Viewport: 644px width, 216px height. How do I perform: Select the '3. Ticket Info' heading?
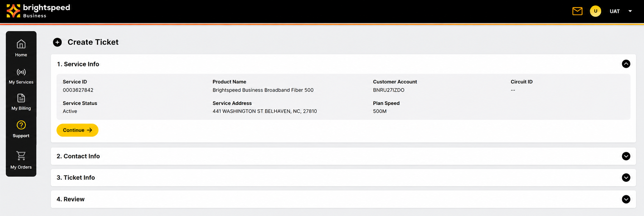pos(76,178)
